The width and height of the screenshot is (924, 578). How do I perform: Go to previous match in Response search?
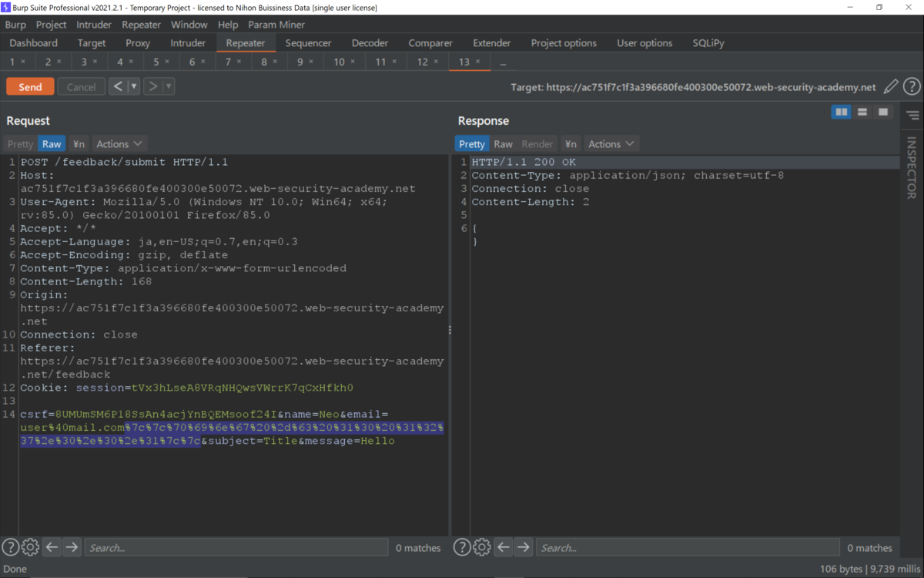(504, 547)
